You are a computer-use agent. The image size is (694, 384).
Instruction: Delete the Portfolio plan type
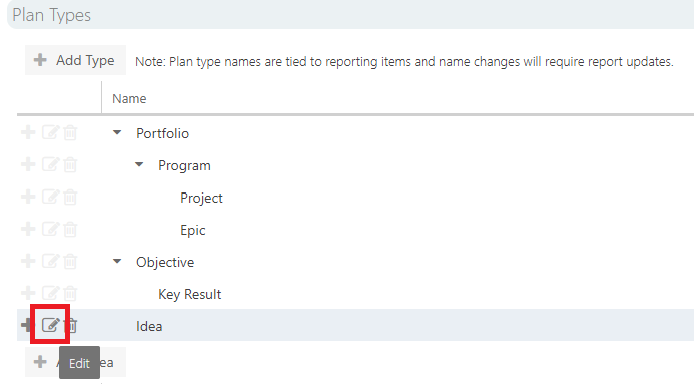coord(70,132)
